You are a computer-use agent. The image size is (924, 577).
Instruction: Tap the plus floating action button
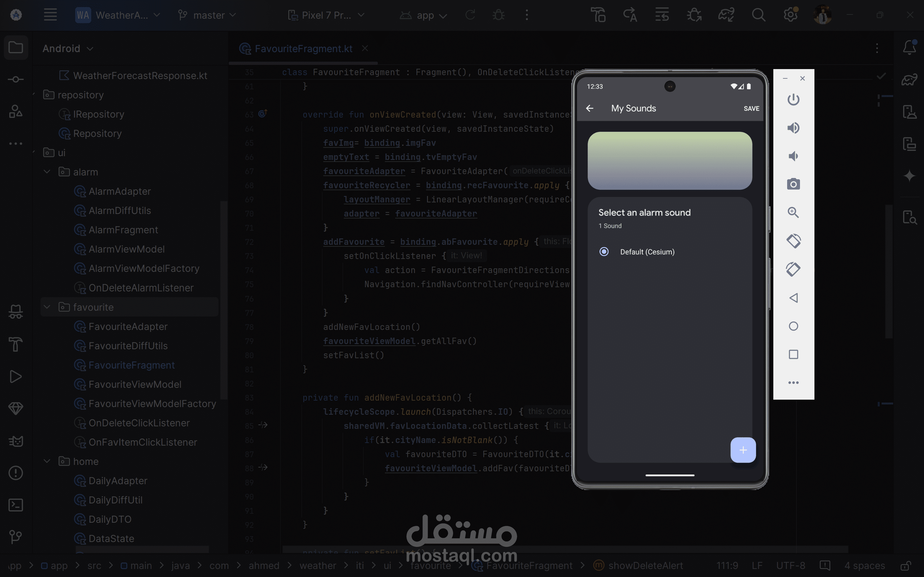pos(743,450)
